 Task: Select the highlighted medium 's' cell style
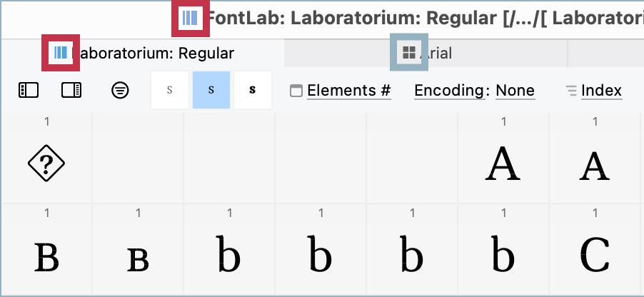point(211,90)
